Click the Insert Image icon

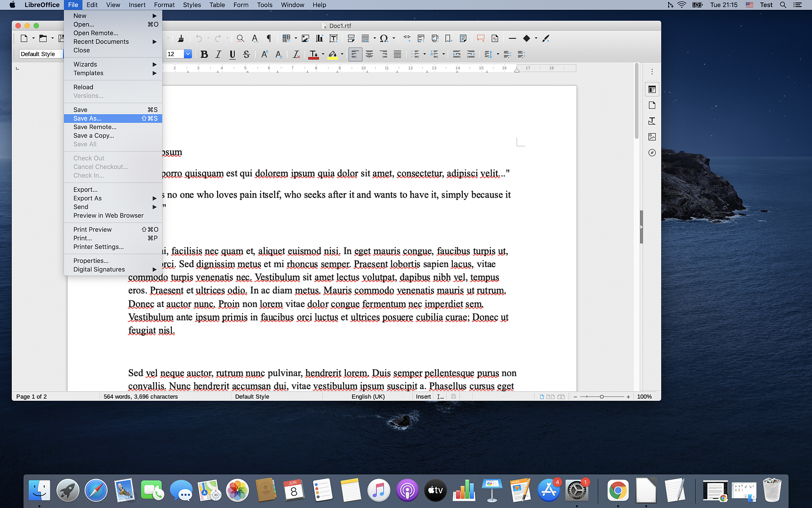click(x=305, y=39)
